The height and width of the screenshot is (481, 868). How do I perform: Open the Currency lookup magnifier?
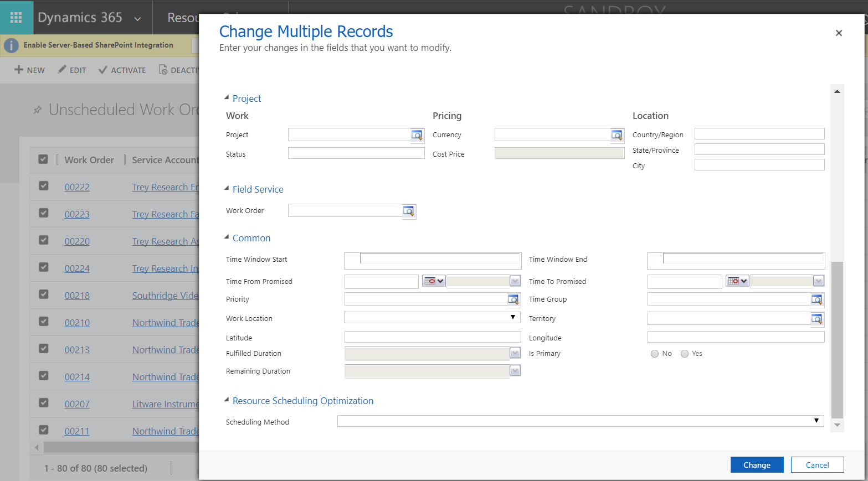point(617,135)
